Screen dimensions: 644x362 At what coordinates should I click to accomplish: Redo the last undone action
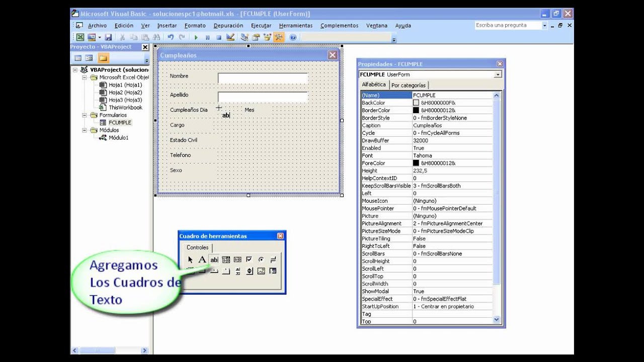click(x=182, y=37)
